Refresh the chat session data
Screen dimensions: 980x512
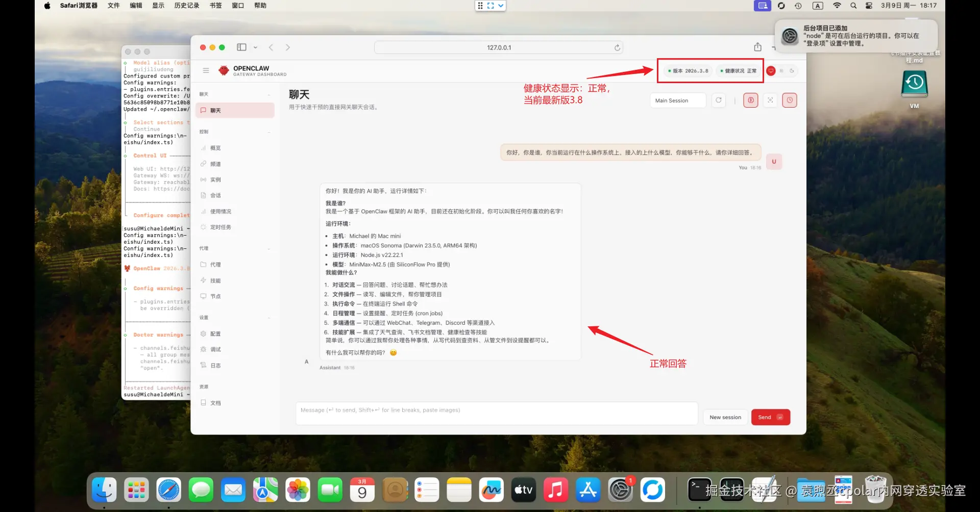coord(719,100)
